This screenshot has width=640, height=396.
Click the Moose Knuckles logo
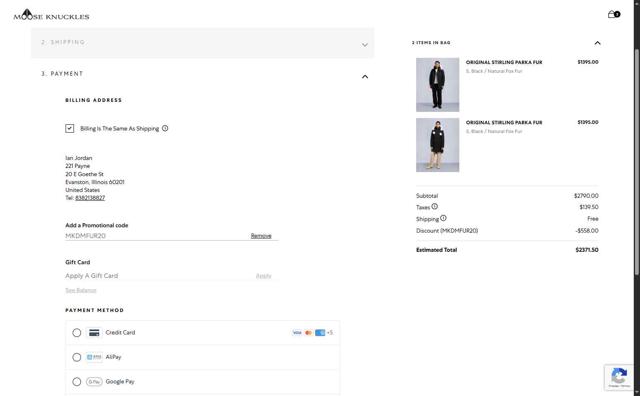coord(51,15)
